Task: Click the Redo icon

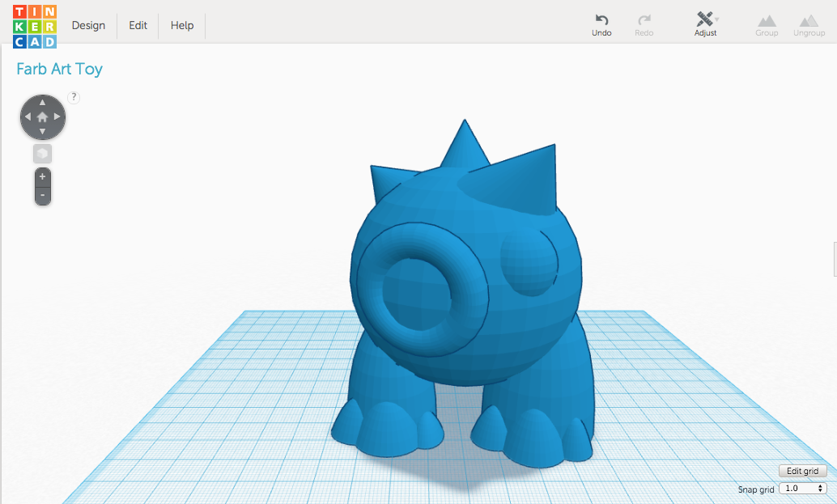Action: (x=644, y=20)
